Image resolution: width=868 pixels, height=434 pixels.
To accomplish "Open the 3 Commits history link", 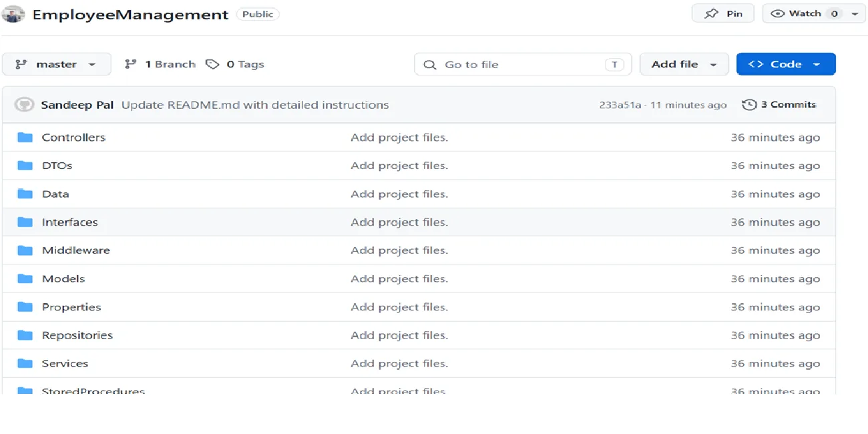I will (x=779, y=105).
